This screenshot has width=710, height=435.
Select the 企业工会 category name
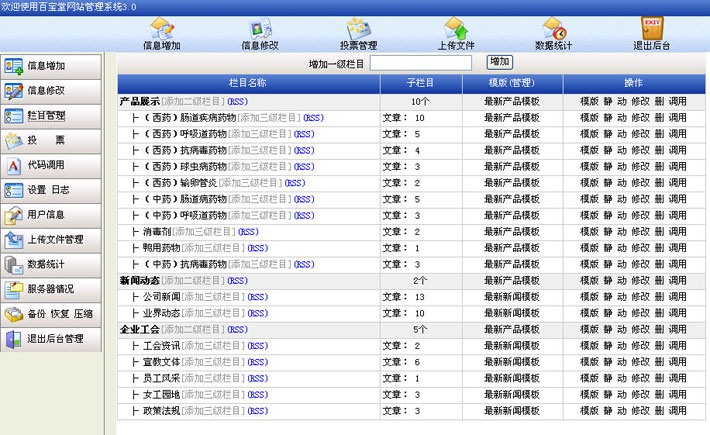pyautogui.click(x=140, y=330)
